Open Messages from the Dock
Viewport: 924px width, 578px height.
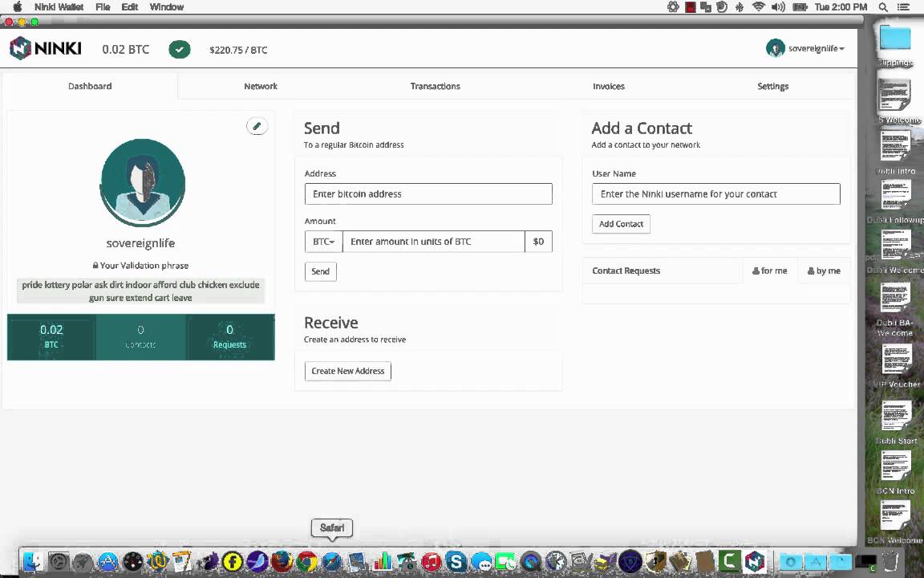482,561
